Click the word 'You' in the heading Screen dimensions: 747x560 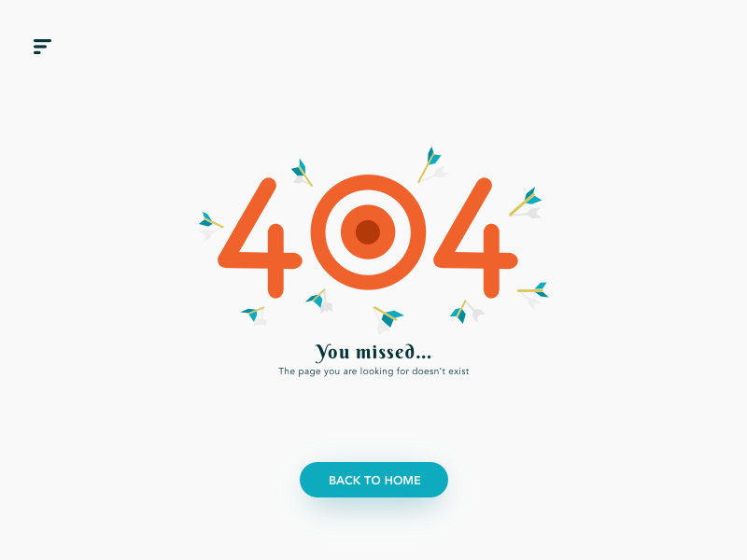coord(332,353)
